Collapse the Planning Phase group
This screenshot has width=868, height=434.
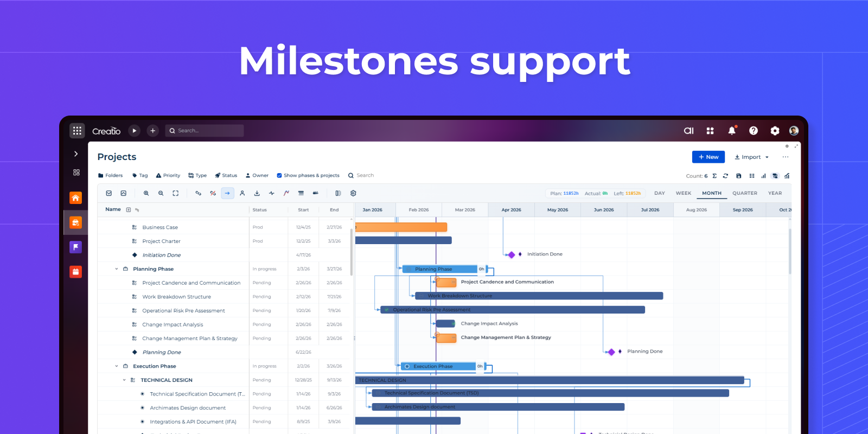click(117, 269)
